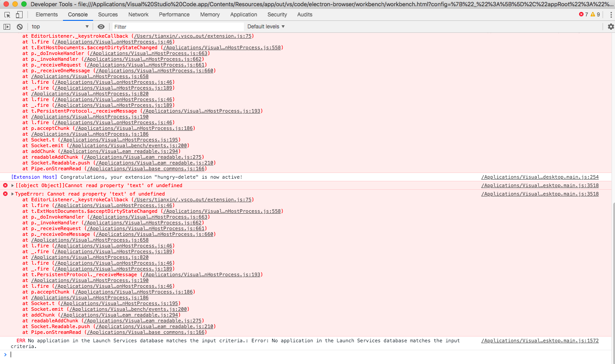Open the more options three-dot menu
This screenshot has width=615, height=364.
coord(611,15)
